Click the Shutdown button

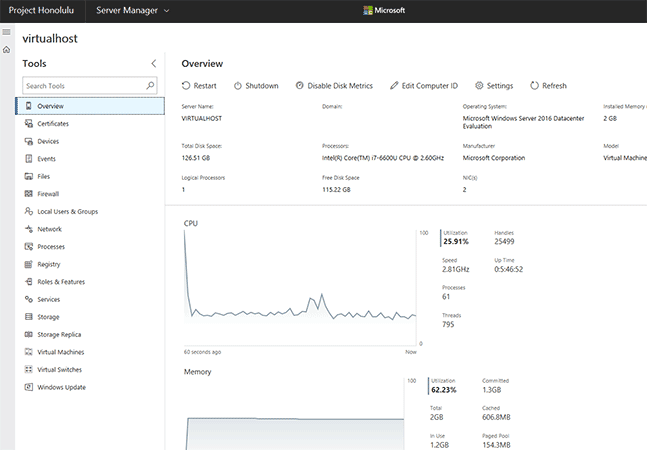256,85
